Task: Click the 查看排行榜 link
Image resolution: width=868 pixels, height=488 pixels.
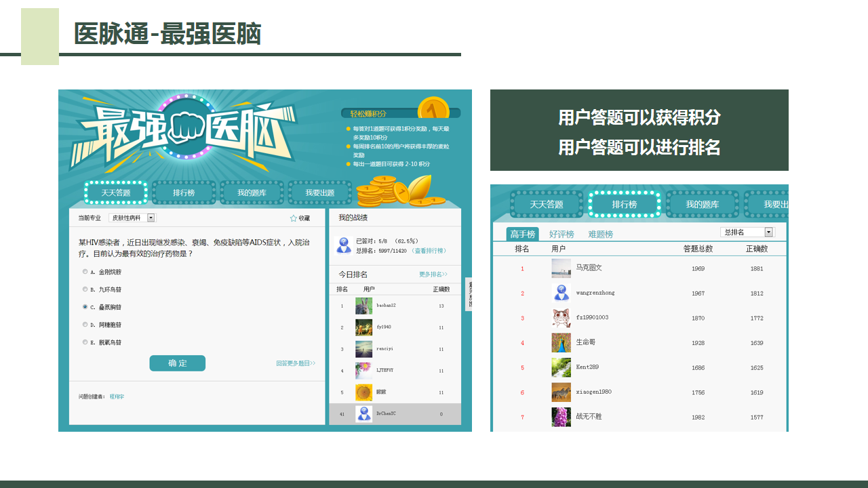Action: [429, 251]
